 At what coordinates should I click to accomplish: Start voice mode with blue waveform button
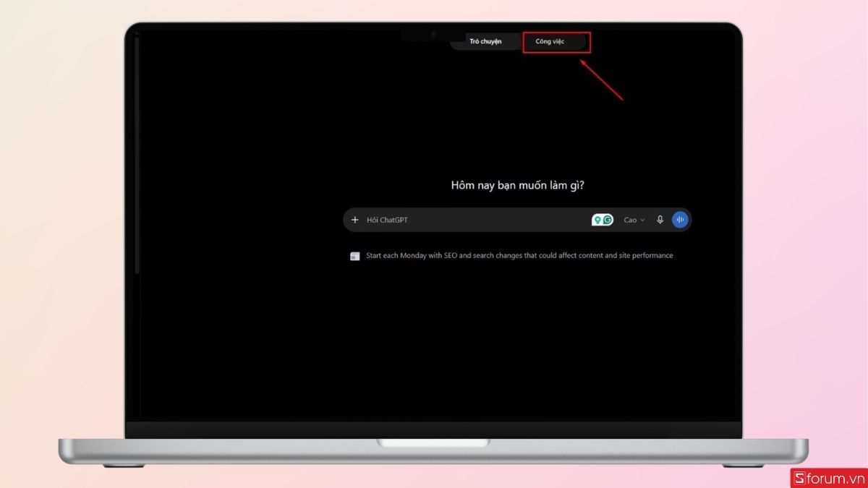(680, 220)
